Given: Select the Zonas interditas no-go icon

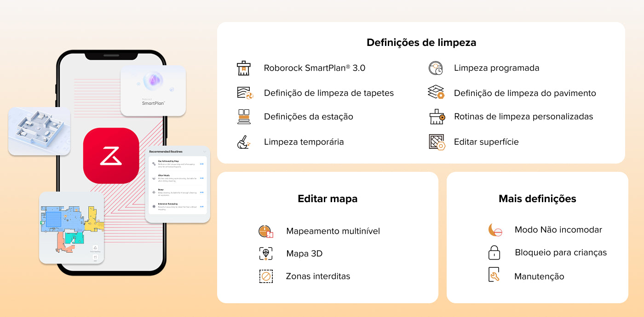Looking at the screenshot, I should [266, 276].
